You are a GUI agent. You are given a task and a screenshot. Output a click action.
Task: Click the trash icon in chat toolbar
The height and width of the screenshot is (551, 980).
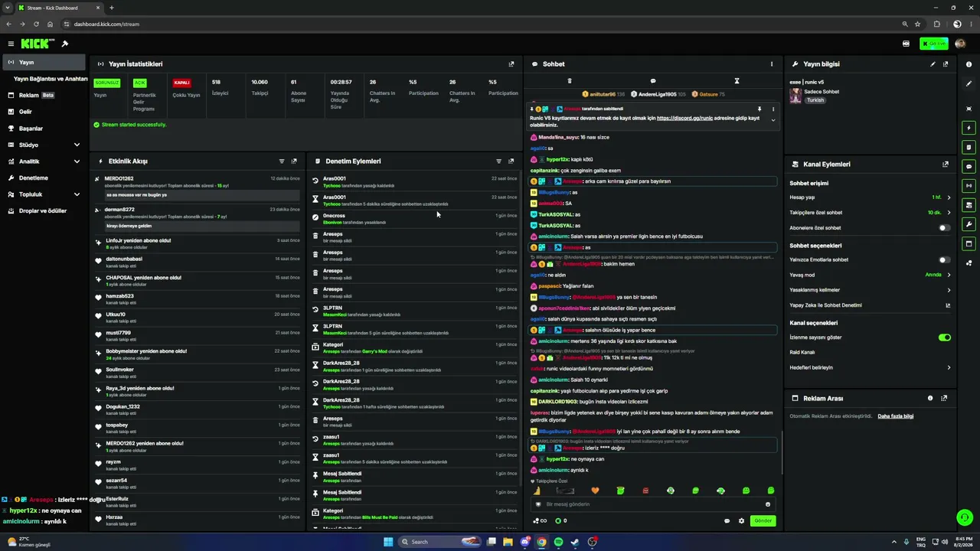[570, 80]
